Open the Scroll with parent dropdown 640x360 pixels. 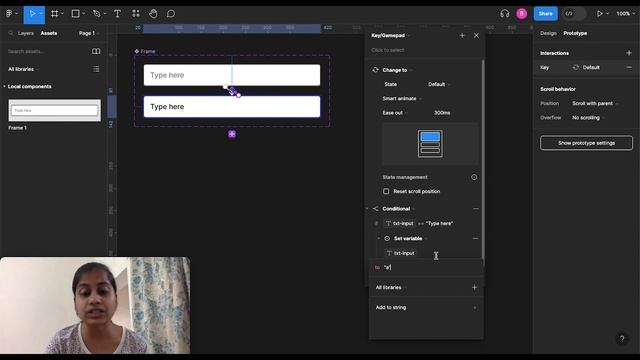pyautogui.click(x=595, y=103)
